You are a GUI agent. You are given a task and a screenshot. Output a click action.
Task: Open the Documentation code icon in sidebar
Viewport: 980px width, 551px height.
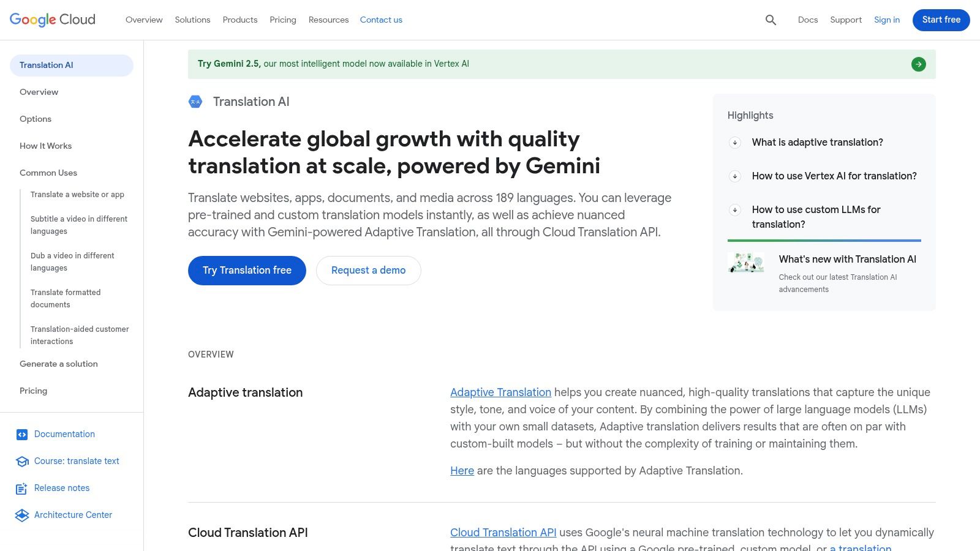[x=22, y=434]
